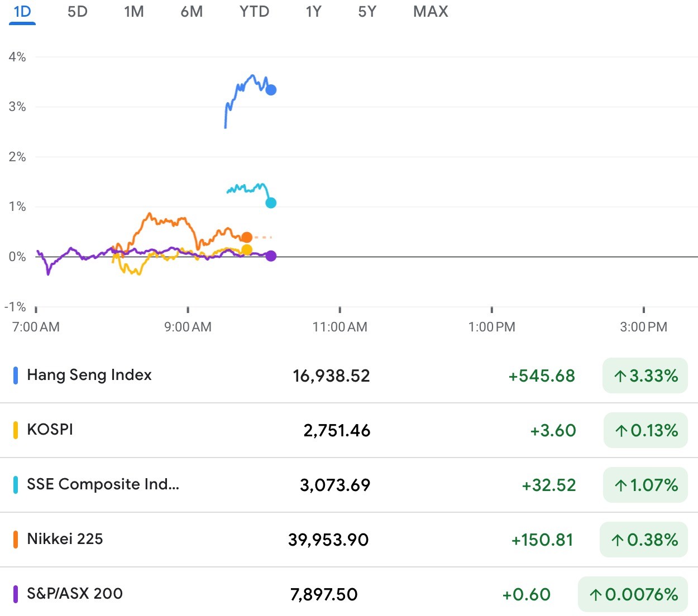Switch chart to MAX range
The height and width of the screenshot is (616, 698).
pyautogui.click(x=431, y=12)
